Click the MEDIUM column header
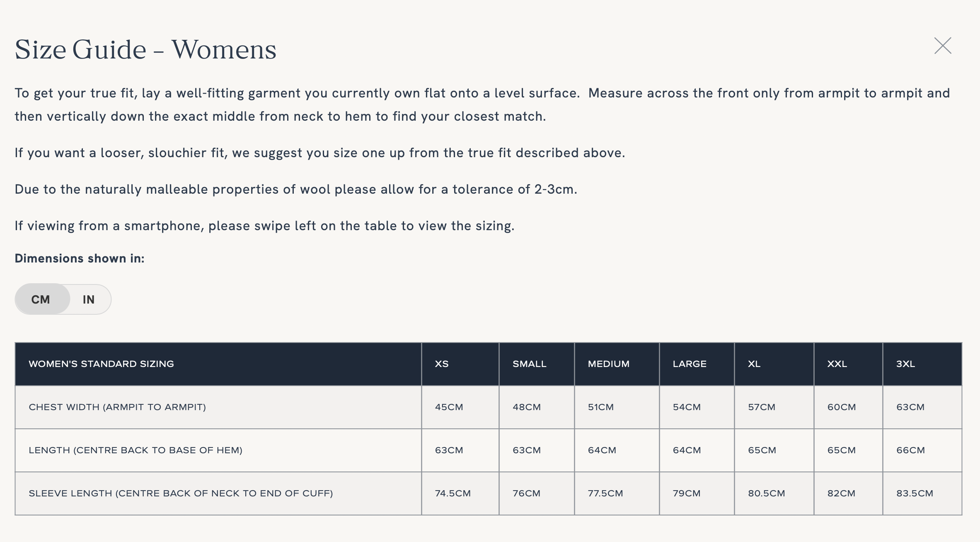This screenshot has height=542, width=980. (x=608, y=364)
